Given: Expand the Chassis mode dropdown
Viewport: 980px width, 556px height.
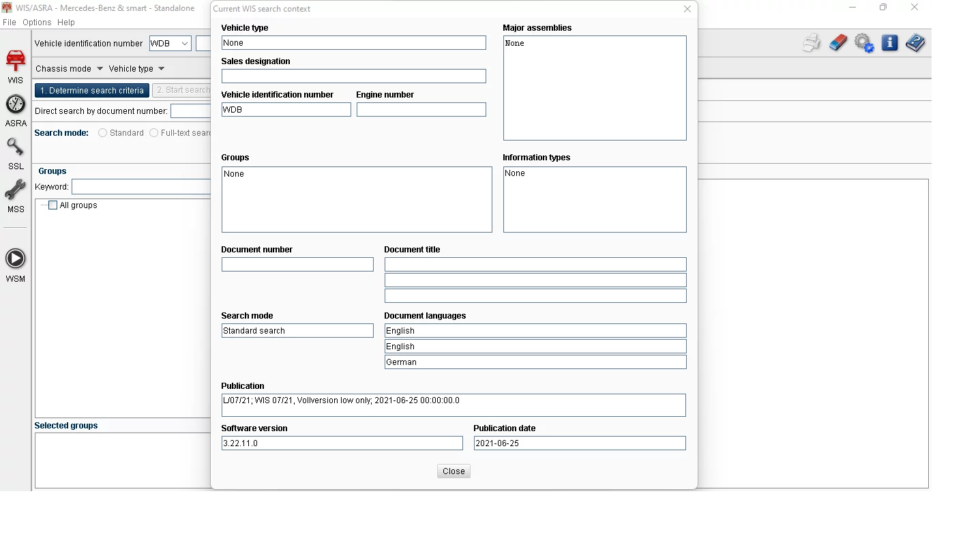Looking at the screenshot, I should (69, 69).
